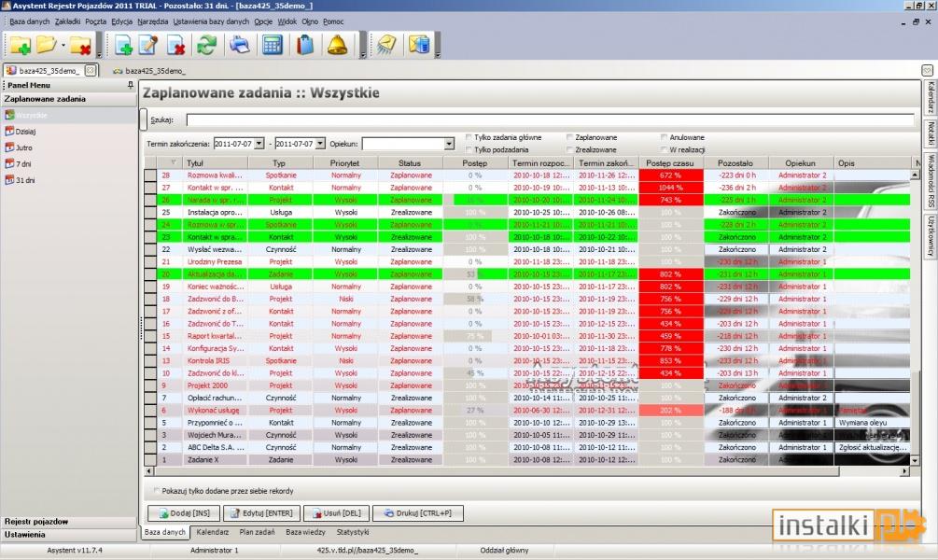938x560 pixels.
Task: Click the clipboard toolbar icon
Action: [x=305, y=45]
